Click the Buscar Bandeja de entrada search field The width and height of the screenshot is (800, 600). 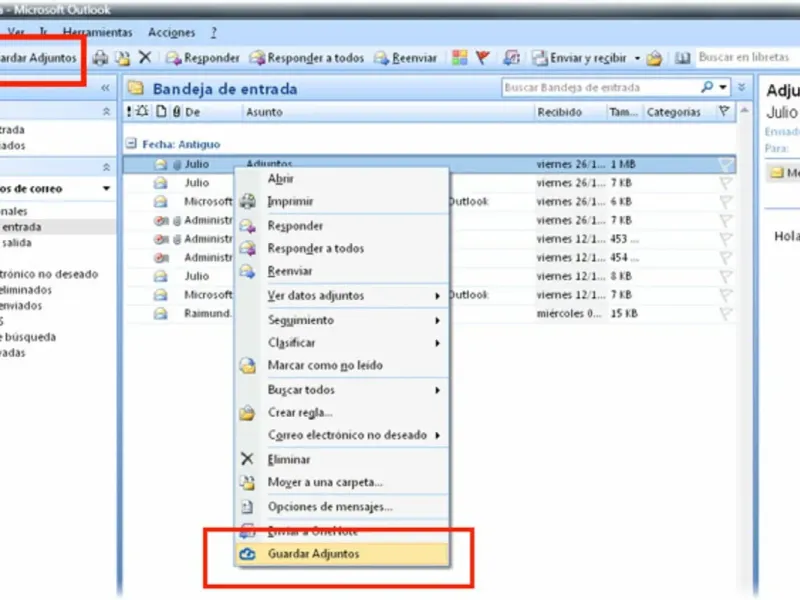pyautogui.click(x=600, y=88)
